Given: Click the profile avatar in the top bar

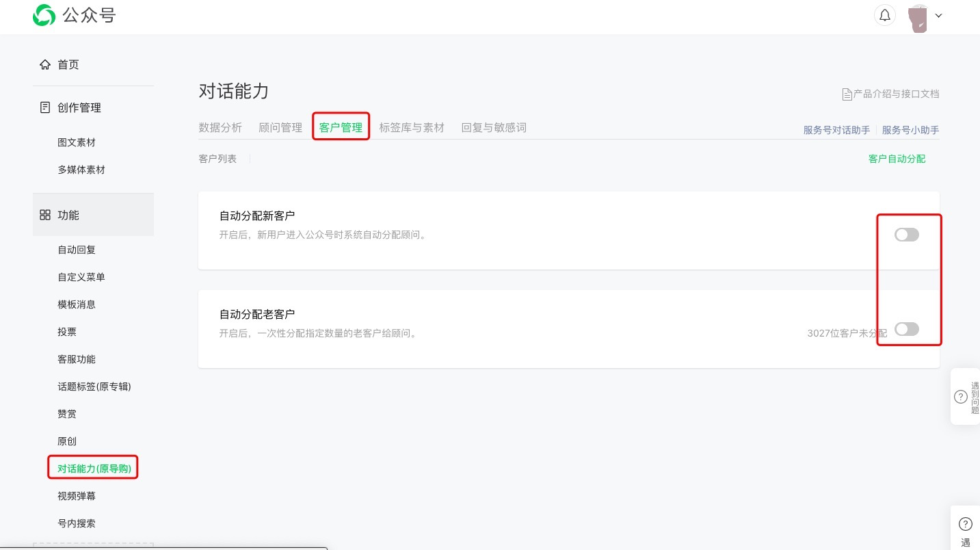Looking at the screenshot, I should [x=918, y=15].
